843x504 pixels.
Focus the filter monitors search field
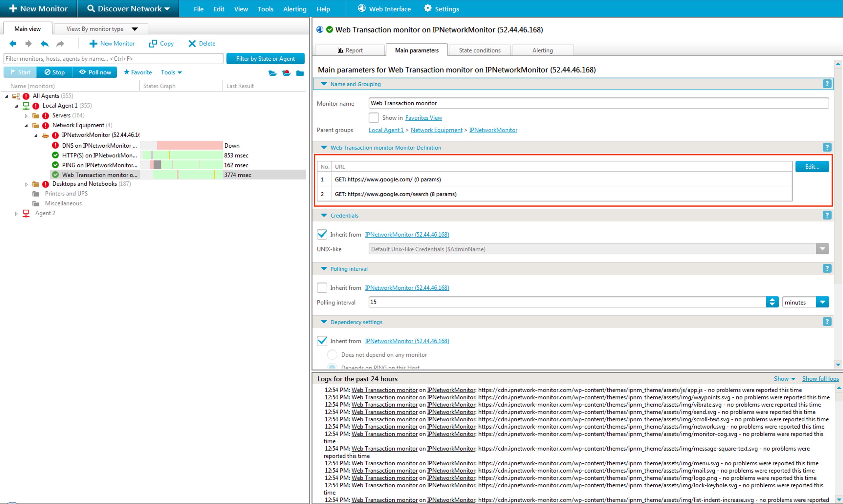point(113,58)
